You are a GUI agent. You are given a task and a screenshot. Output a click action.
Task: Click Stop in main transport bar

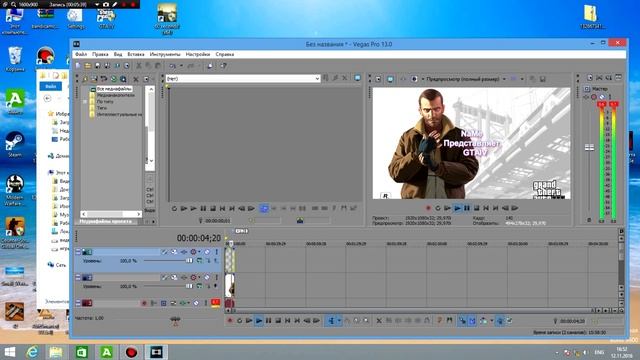point(278,321)
